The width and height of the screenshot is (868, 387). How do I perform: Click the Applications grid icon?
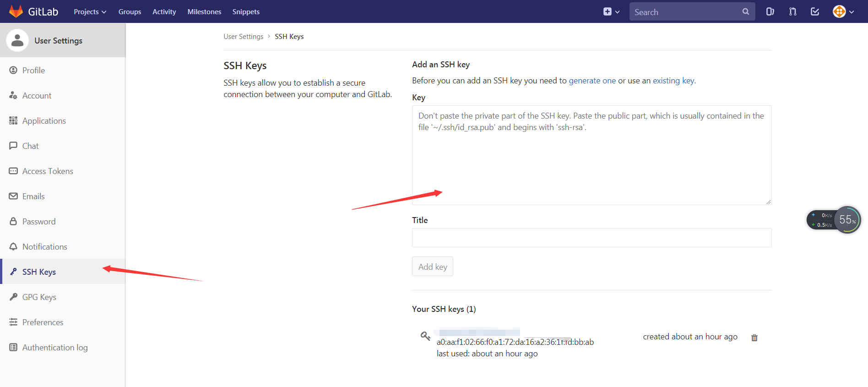(x=13, y=120)
